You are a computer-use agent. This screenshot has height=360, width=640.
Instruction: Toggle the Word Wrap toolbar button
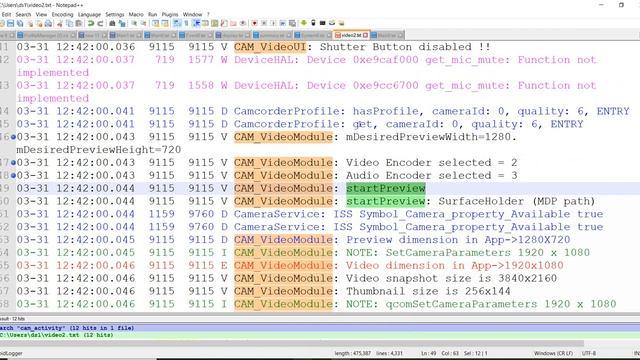click(x=178, y=23)
